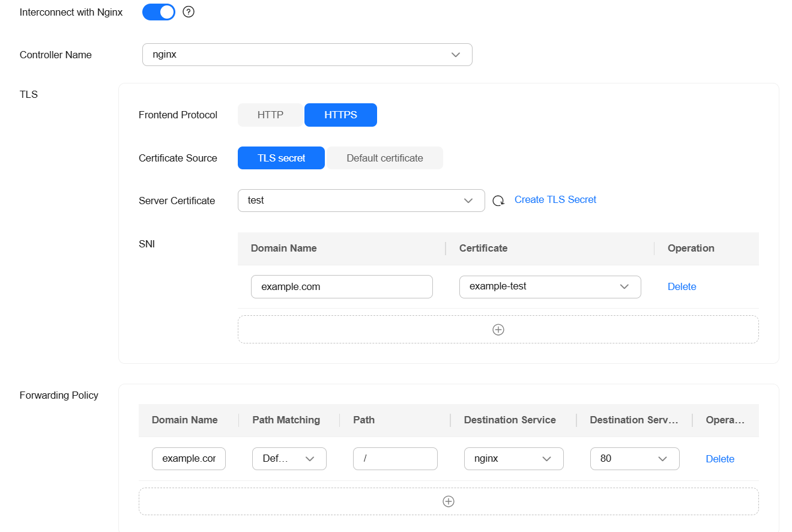Open the Destination Service Port 80 dropdown
This screenshot has width=792, height=532.
(x=635, y=459)
